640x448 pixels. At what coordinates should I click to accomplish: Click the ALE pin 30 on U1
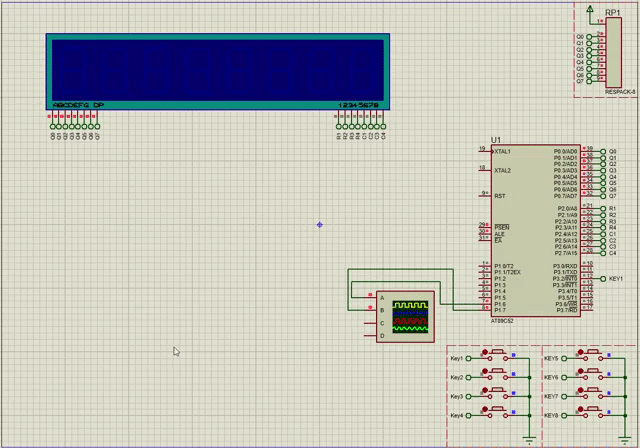(x=485, y=233)
